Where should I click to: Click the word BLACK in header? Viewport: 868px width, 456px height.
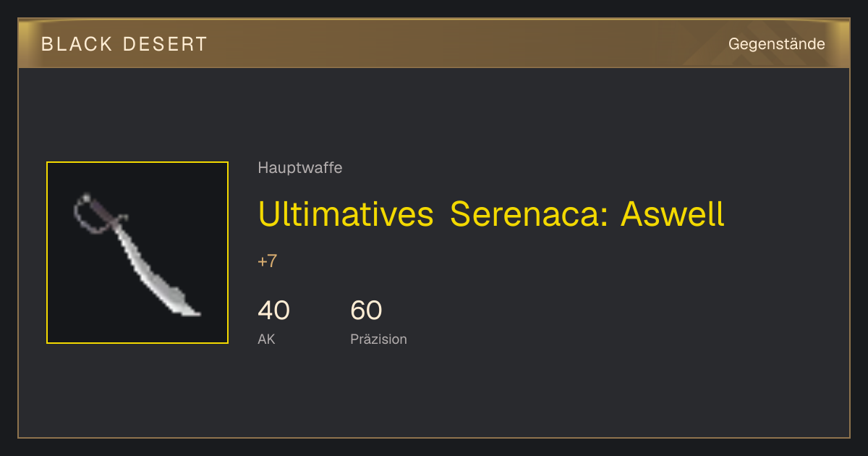coord(77,44)
